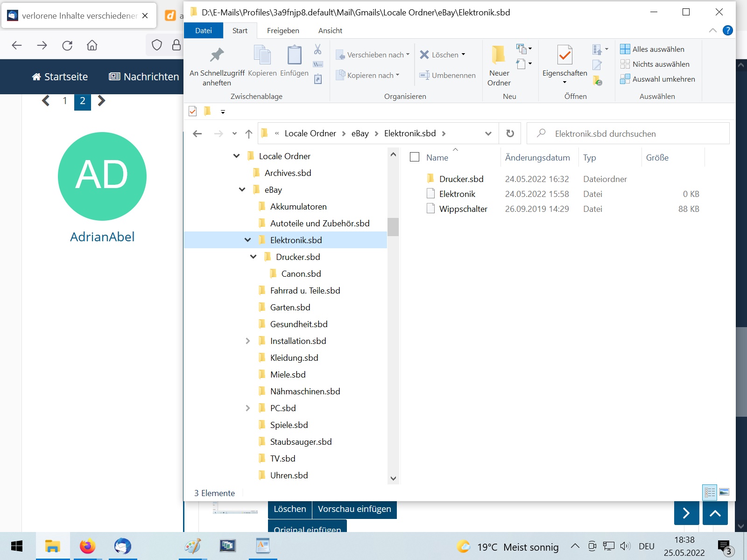Open Thunderbird from the taskbar
Image resolution: width=747 pixels, height=560 pixels.
click(x=123, y=546)
